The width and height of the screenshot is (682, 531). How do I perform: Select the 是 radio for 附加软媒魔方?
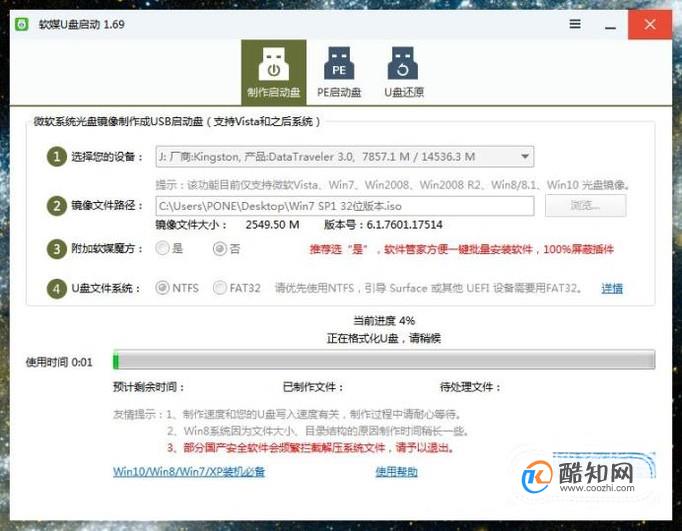point(162,248)
